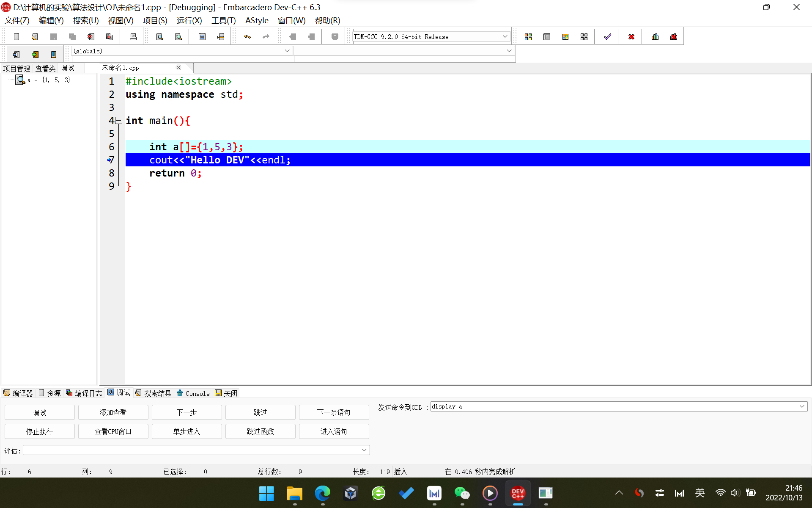Click the green plus add-file icon
812x508 pixels.
click(x=35, y=54)
